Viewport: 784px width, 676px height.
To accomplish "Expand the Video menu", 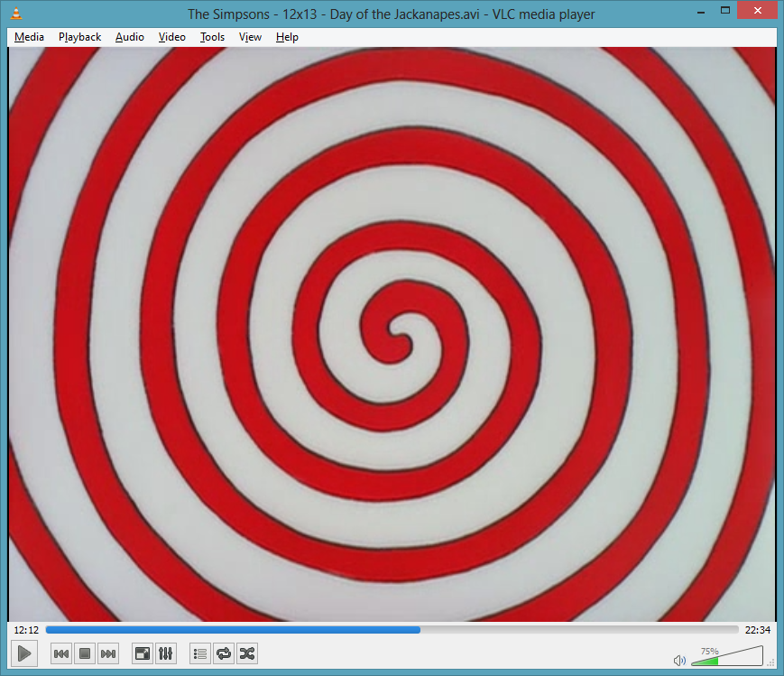I will 171,37.
